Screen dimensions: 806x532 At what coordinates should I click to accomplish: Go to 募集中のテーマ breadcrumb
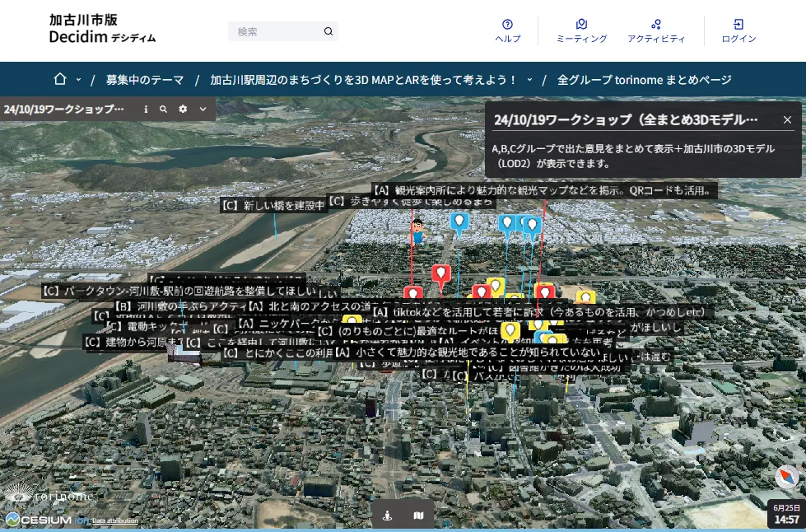145,80
